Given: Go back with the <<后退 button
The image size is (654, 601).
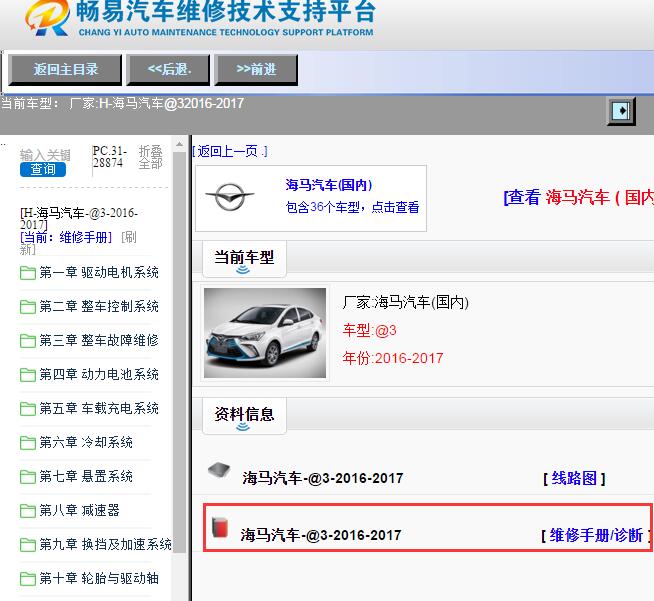Looking at the screenshot, I should pos(168,70).
